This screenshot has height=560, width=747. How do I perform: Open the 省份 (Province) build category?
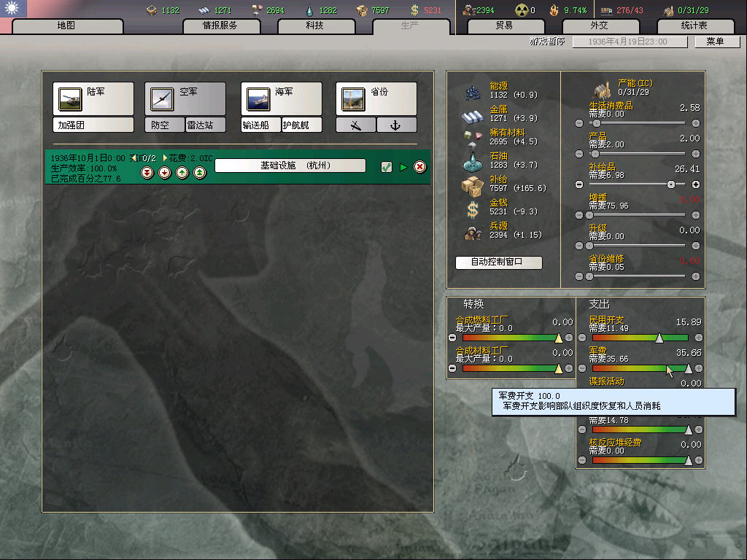click(x=376, y=98)
